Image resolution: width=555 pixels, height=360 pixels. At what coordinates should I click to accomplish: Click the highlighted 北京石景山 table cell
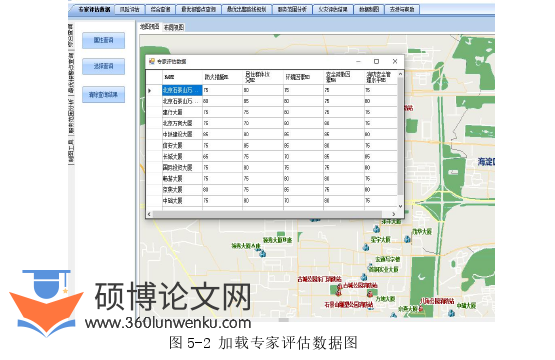click(x=182, y=90)
